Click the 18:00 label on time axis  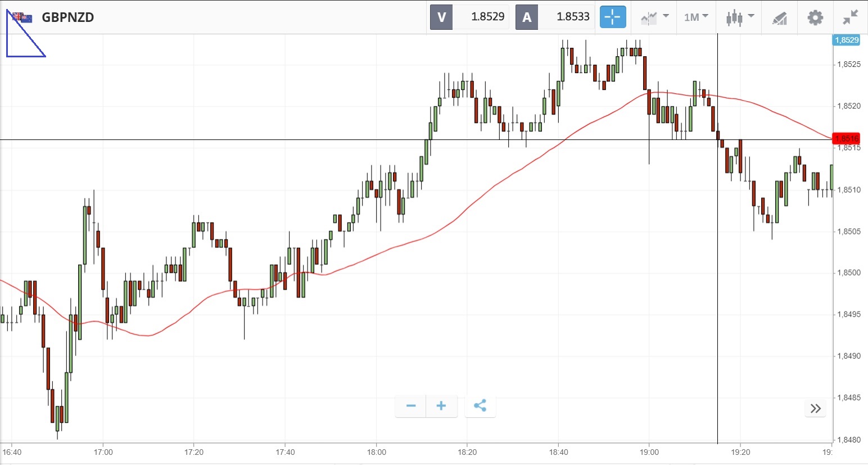(376, 452)
